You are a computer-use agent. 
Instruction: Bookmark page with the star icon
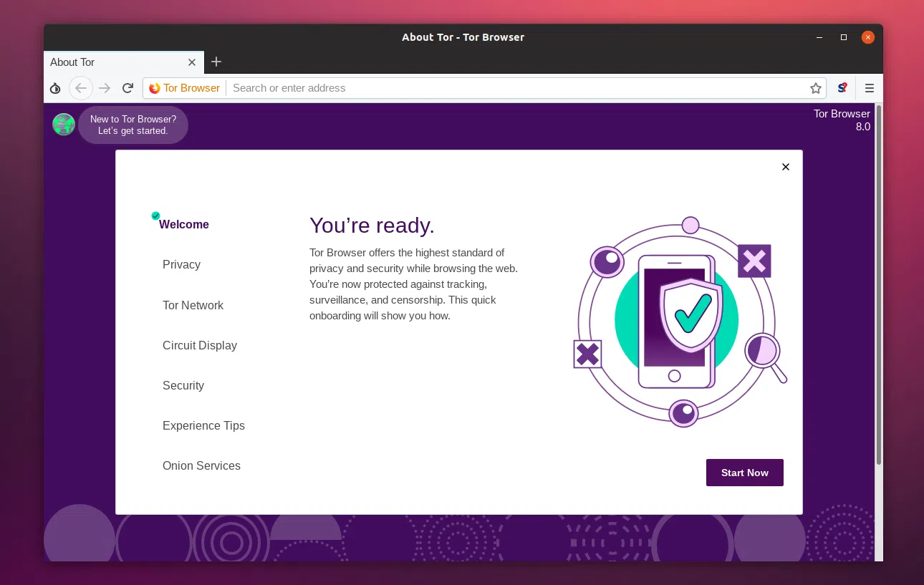(x=815, y=88)
